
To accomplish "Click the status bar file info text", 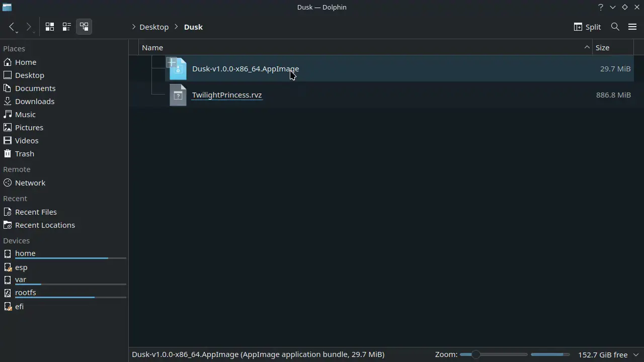I will (x=258, y=354).
